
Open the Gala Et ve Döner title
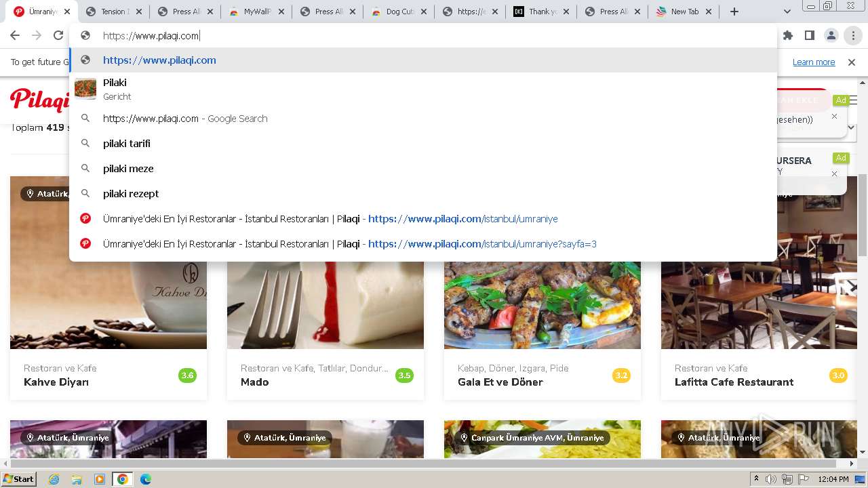[500, 382]
